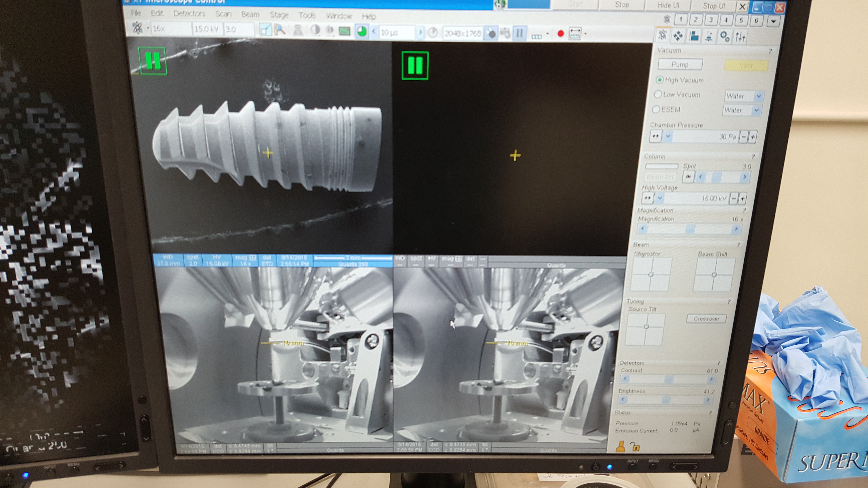Select the High Vacuum radio button
Viewport: 868px width, 488px height.
click(659, 80)
